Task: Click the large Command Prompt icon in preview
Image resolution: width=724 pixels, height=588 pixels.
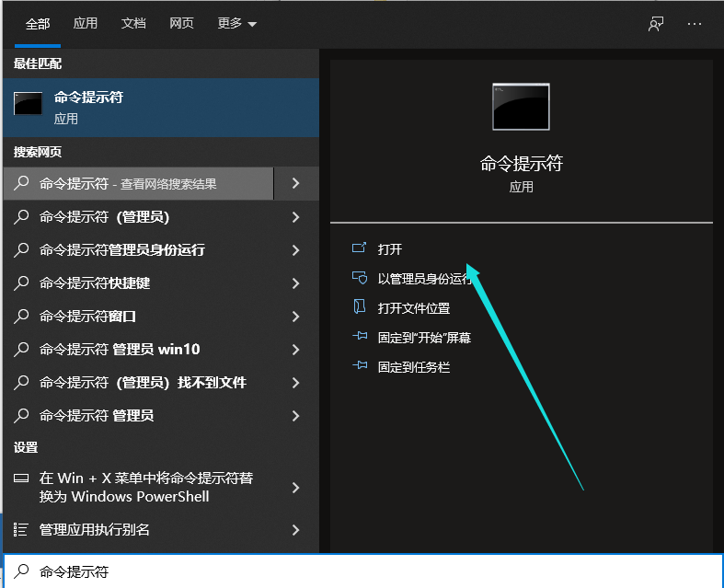Action: [521, 107]
